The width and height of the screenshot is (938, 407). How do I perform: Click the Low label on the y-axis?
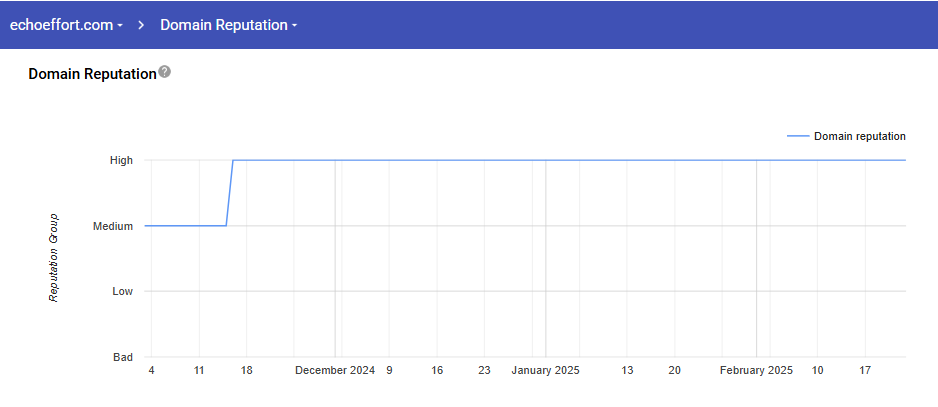click(122, 292)
